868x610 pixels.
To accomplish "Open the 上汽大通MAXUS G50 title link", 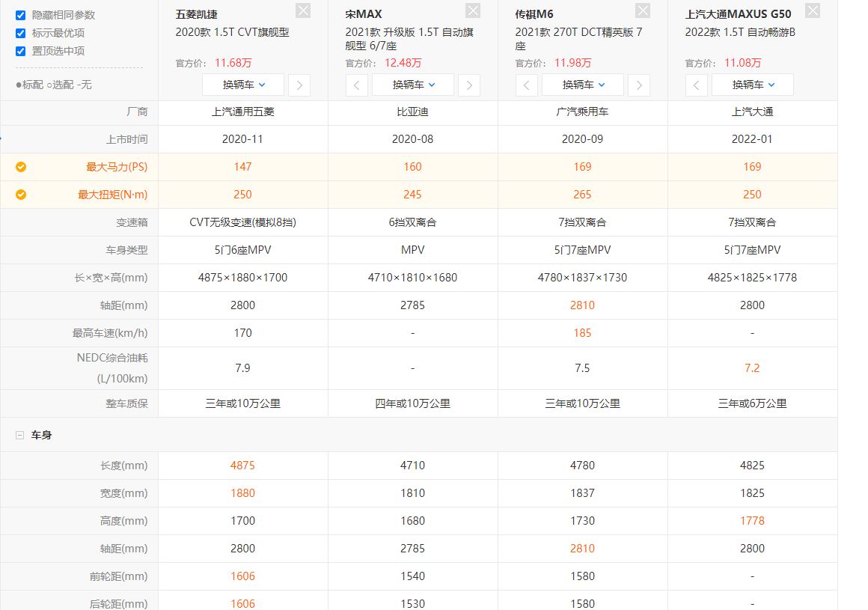I will [739, 14].
